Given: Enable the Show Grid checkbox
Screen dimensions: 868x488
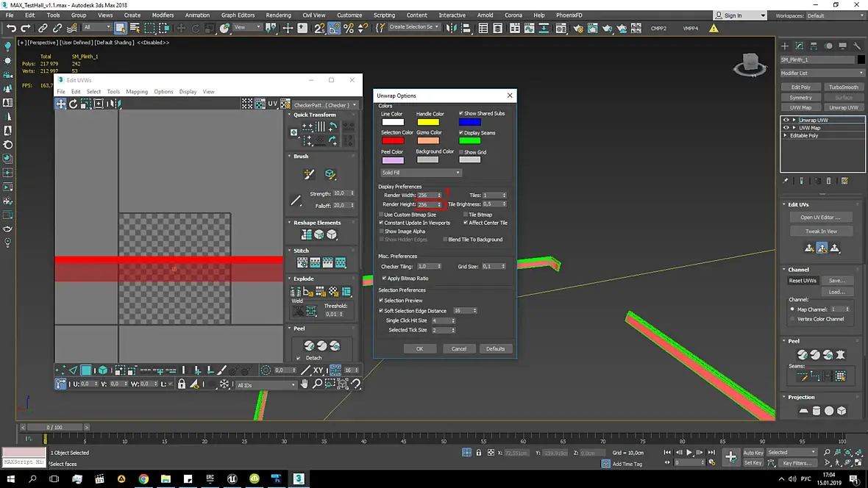Looking at the screenshot, I should coord(461,152).
